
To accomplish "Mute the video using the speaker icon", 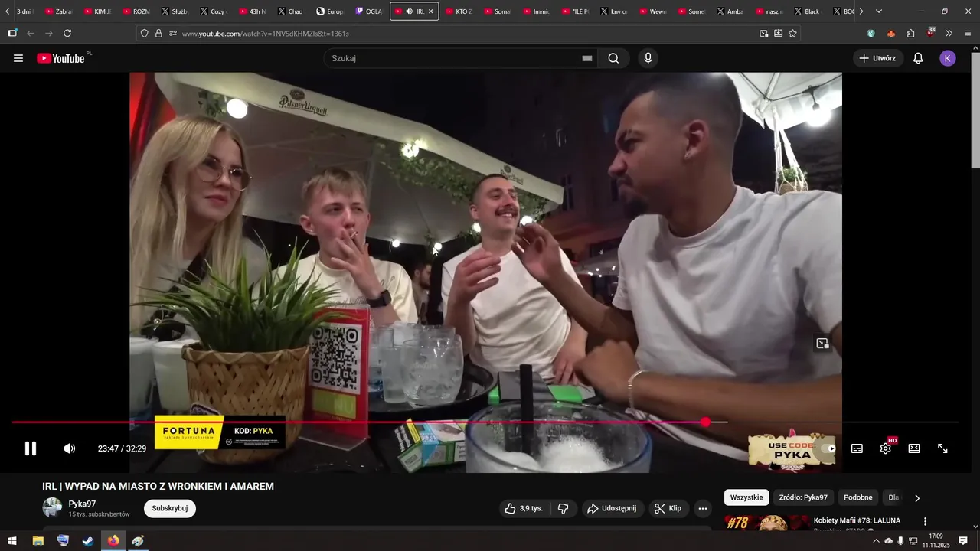I will click(69, 448).
